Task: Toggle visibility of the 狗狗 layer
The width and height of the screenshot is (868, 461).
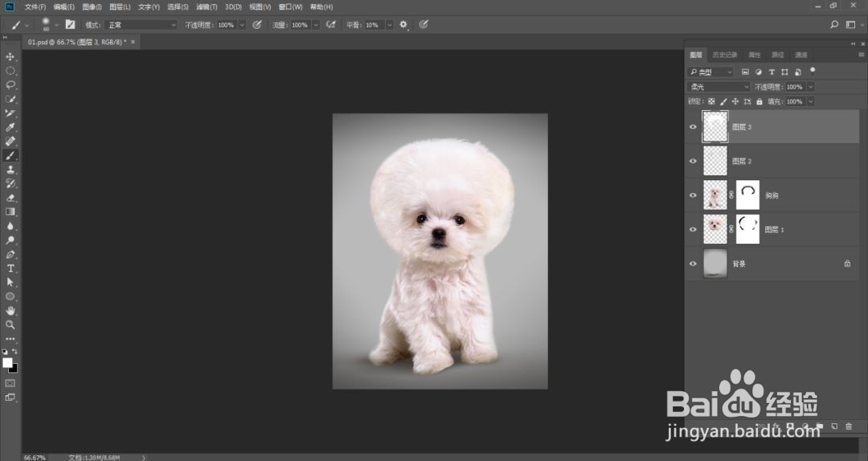Action: [693, 196]
